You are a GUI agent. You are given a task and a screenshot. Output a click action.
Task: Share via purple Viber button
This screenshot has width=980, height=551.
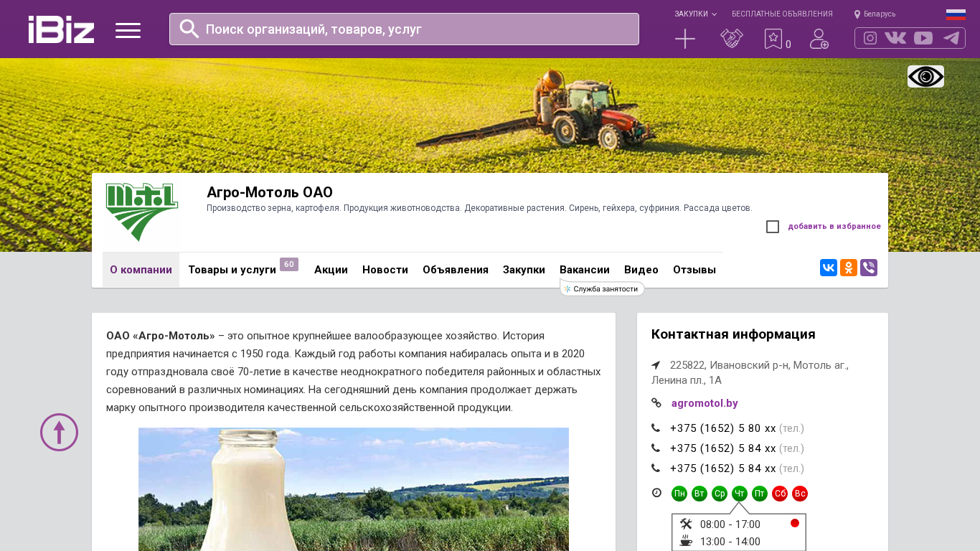coord(869,268)
